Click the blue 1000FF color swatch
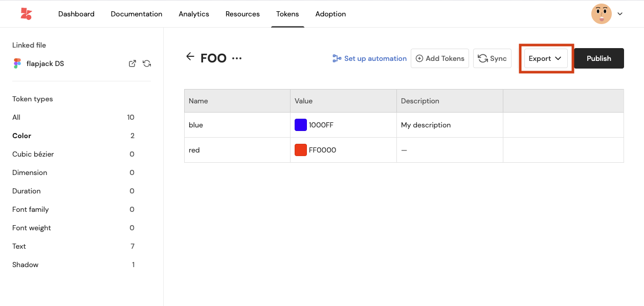 click(x=301, y=125)
